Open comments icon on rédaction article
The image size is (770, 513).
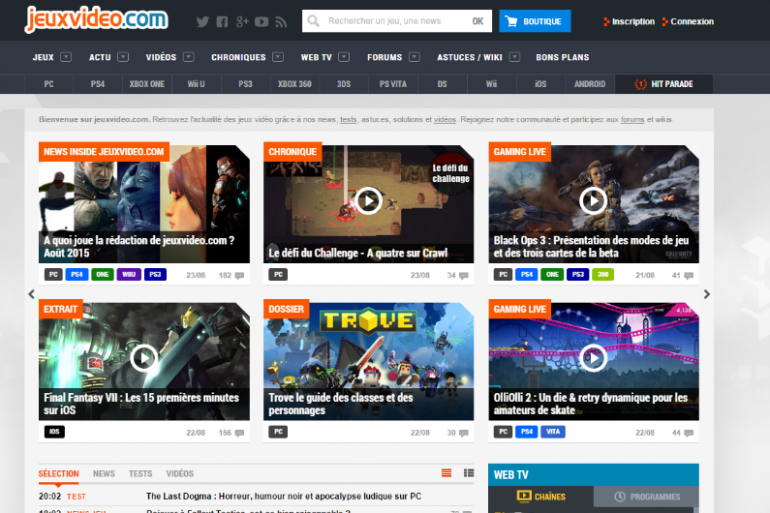(240, 276)
